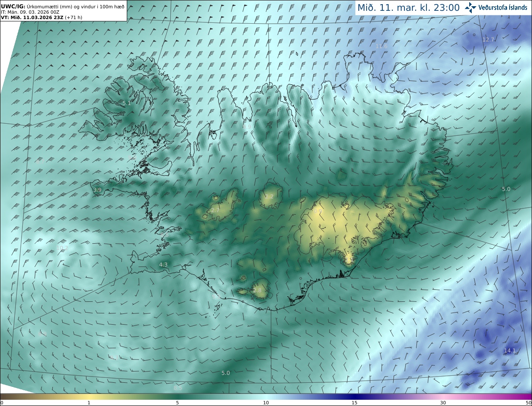Click the 0.9 value on the large glacier
Viewport: 532px width, 406px height.
(x=318, y=211)
